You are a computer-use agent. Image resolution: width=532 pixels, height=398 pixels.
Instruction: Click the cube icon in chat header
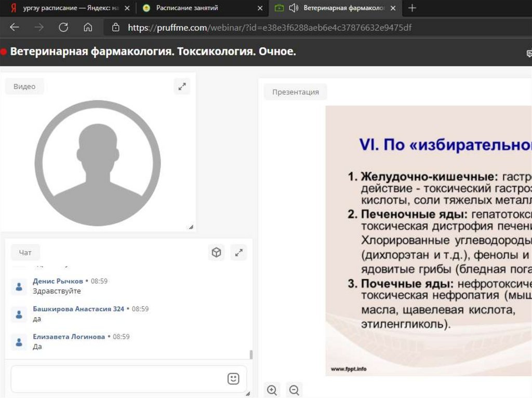[x=216, y=253]
